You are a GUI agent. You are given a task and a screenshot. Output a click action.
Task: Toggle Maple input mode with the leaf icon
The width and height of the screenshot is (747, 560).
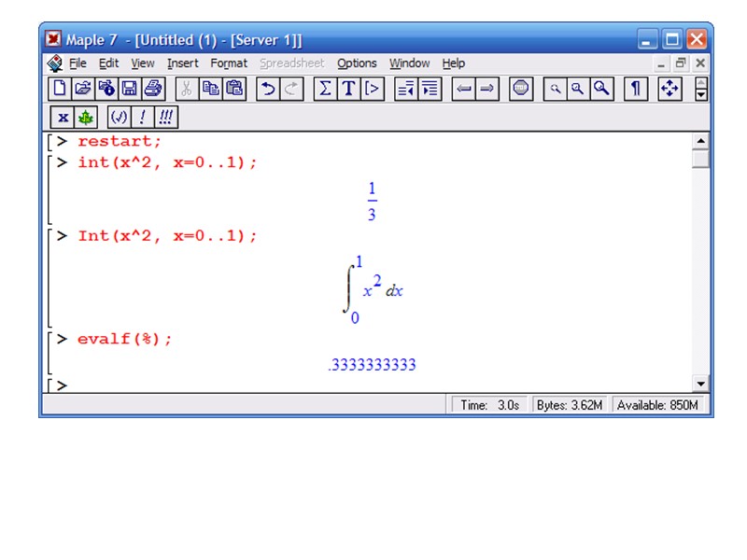86,118
